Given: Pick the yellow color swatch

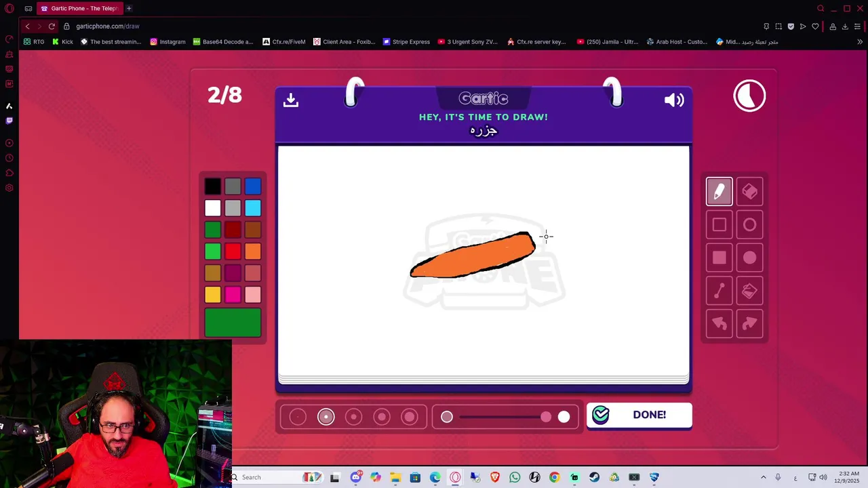Looking at the screenshot, I should tap(213, 295).
